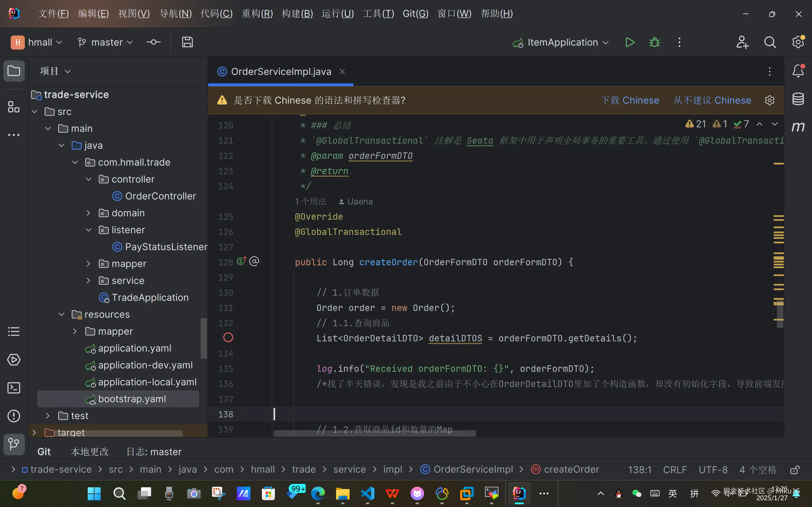Open the 重构(R) menu
Screen dimensions: 812x507
(257, 14)
